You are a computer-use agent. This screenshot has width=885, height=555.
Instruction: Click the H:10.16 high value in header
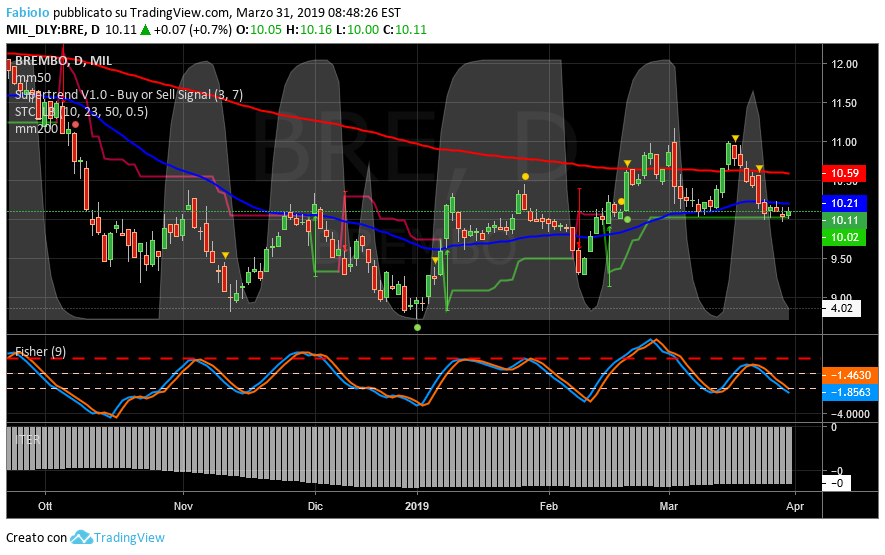point(309,30)
